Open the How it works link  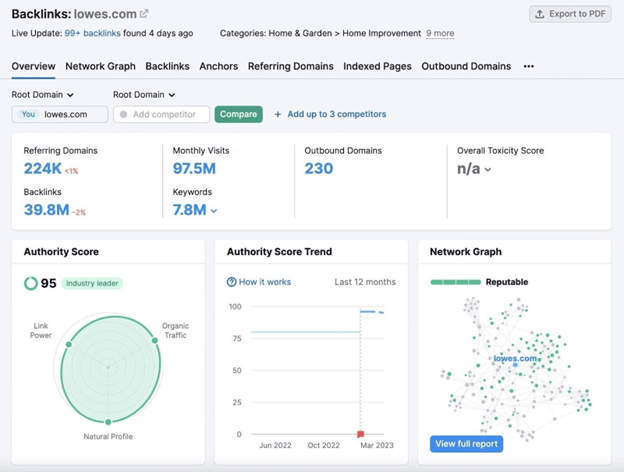pyautogui.click(x=265, y=282)
